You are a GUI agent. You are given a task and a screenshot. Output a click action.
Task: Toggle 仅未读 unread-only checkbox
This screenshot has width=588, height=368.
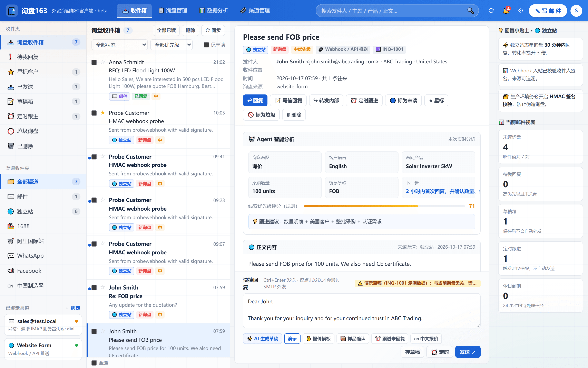tap(206, 45)
